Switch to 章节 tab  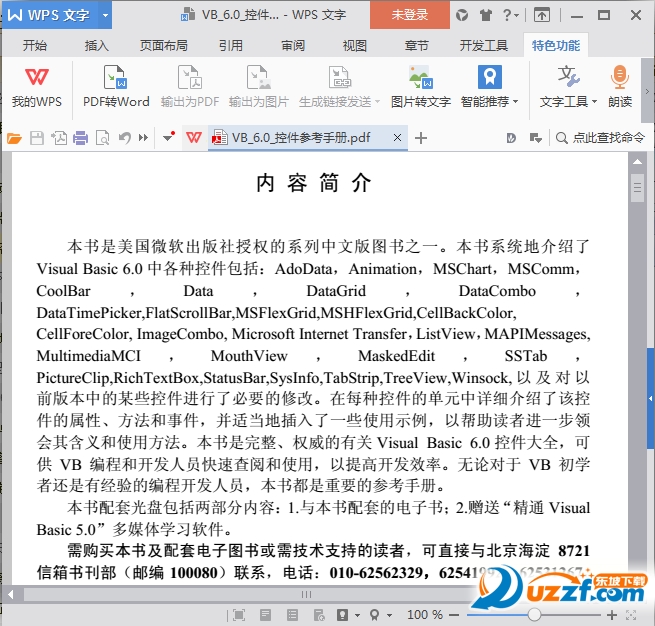416,45
